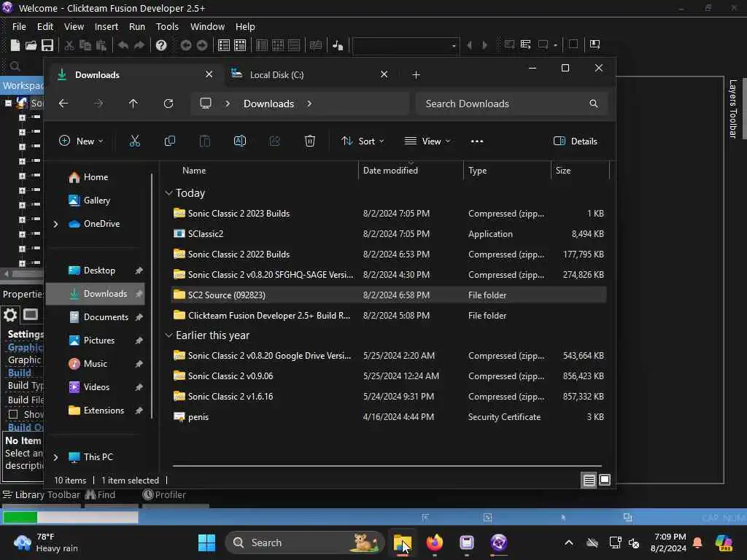
Task: Open the File menu in Fusion
Action: click(19, 27)
